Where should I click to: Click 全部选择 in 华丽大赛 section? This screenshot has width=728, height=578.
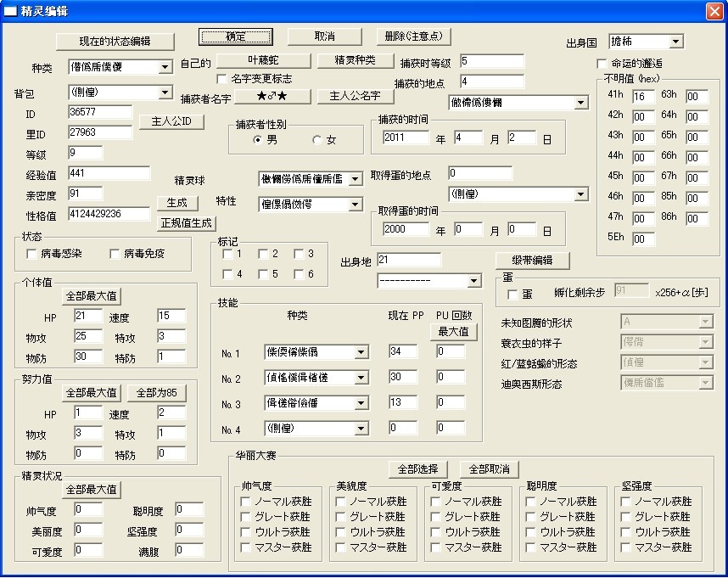[x=417, y=469]
